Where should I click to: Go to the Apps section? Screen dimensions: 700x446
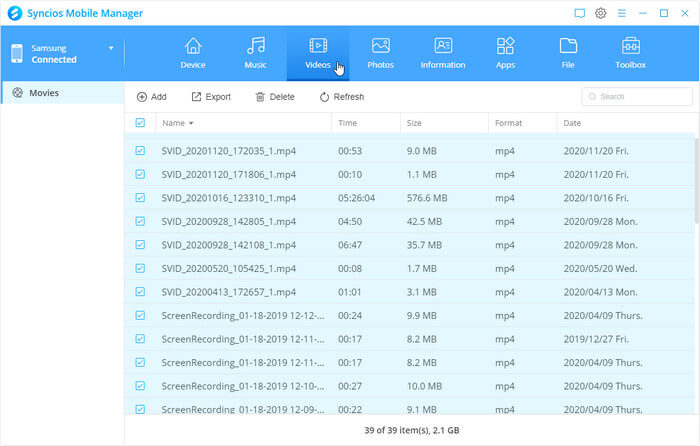click(505, 53)
